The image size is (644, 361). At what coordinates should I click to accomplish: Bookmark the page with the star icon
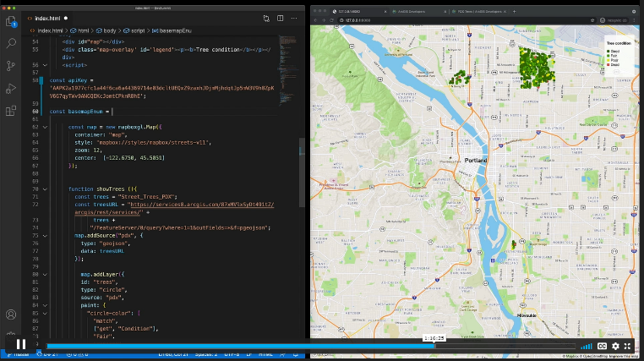pyautogui.click(x=592, y=20)
